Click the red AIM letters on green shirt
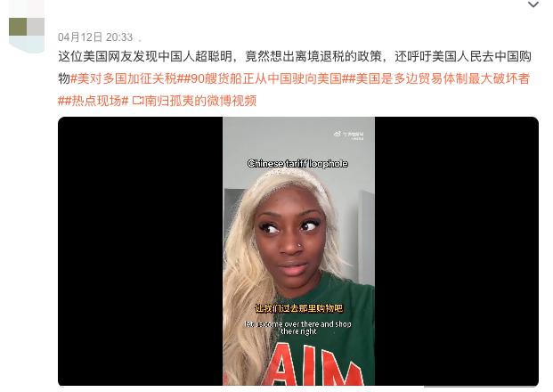 313,367
